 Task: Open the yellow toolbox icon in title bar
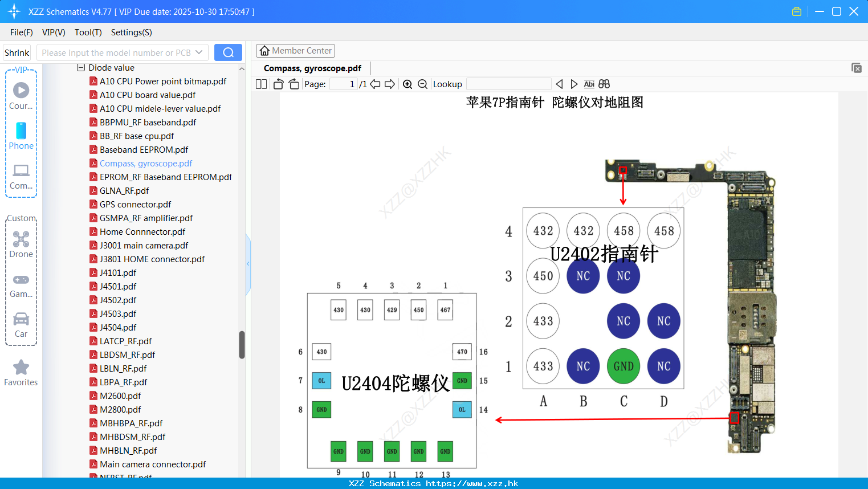tap(797, 11)
